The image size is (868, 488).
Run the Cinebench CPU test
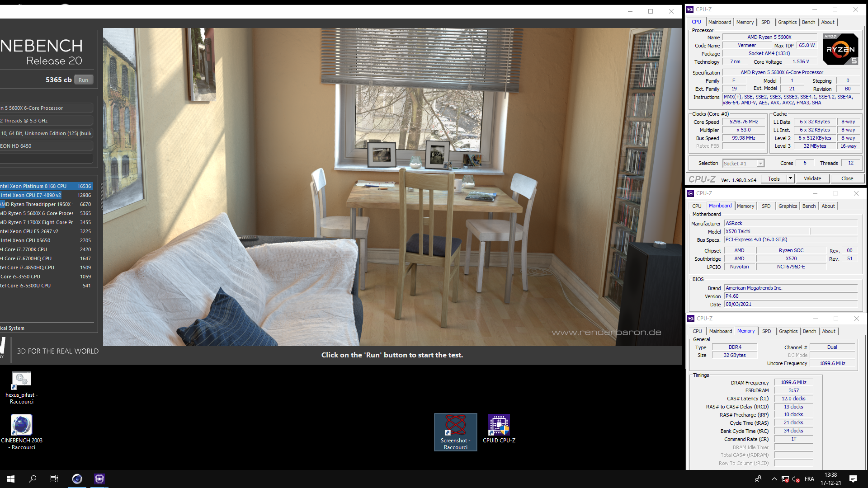click(x=83, y=80)
